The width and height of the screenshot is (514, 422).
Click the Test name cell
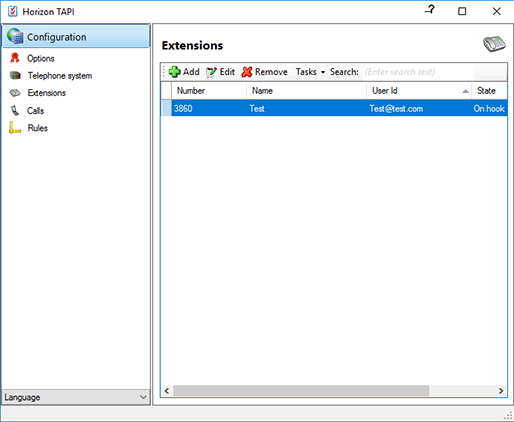coord(306,108)
